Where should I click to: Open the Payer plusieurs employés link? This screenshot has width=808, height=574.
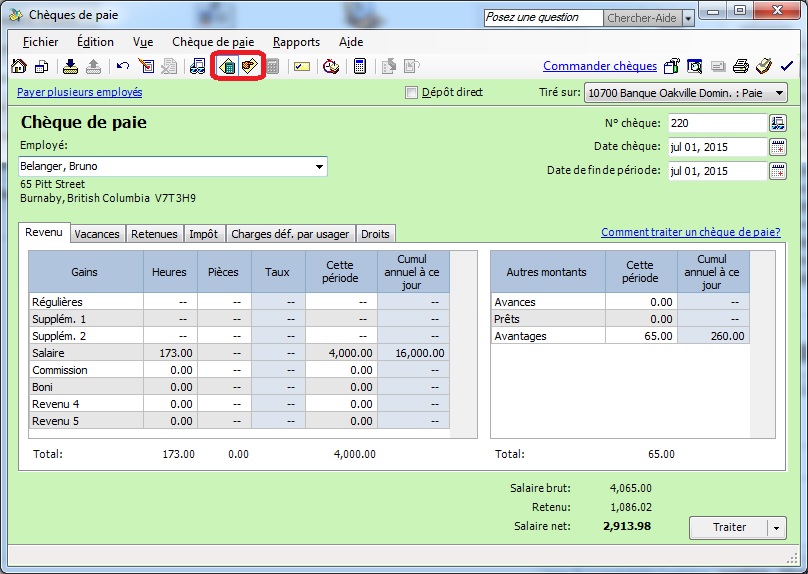79,92
